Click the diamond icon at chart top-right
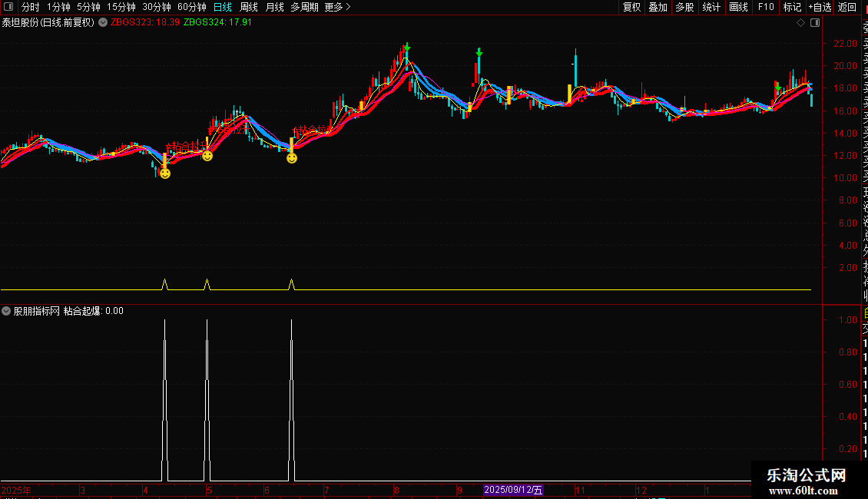Screen dimensions: 868x499 [800, 23]
